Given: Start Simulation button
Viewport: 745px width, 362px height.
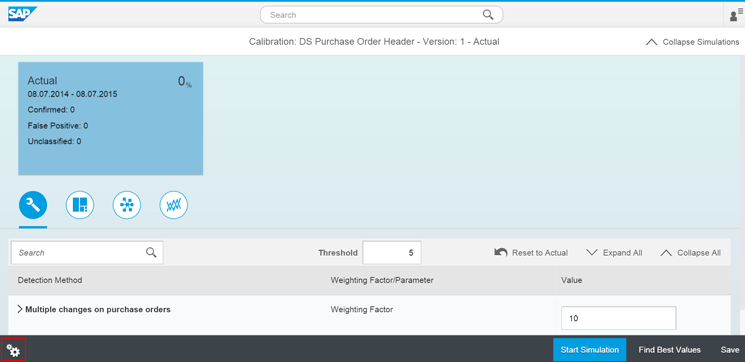Looking at the screenshot, I should (x=590, y=350).
